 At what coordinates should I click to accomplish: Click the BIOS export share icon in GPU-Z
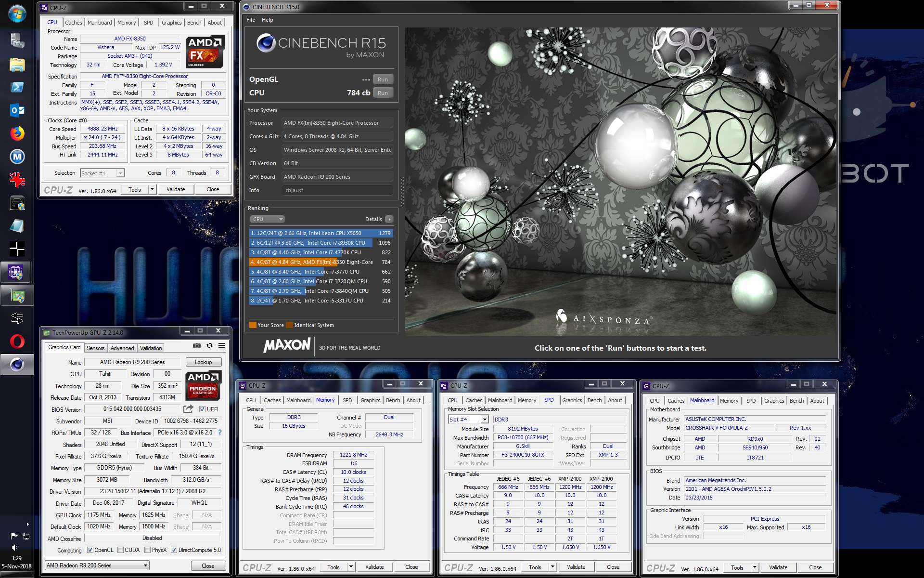[x=188, y=408]
